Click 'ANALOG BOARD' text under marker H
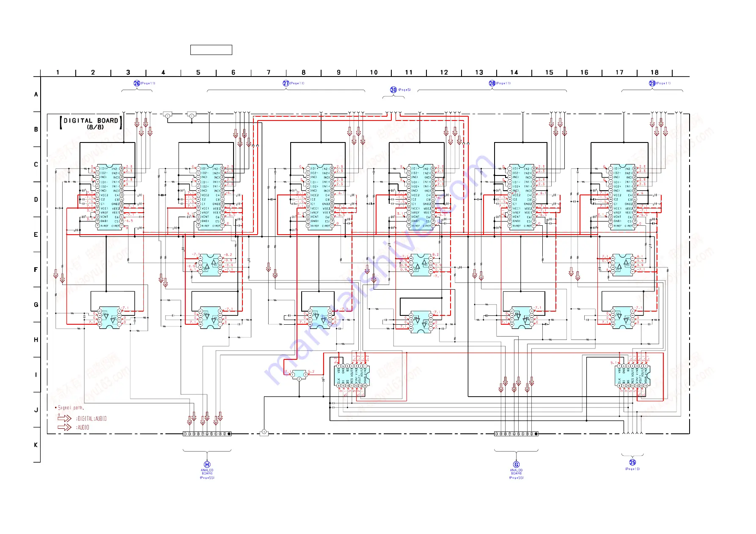The width and height of the screenshot is (756, 534). pyautogui.click(x=207, y=471)
